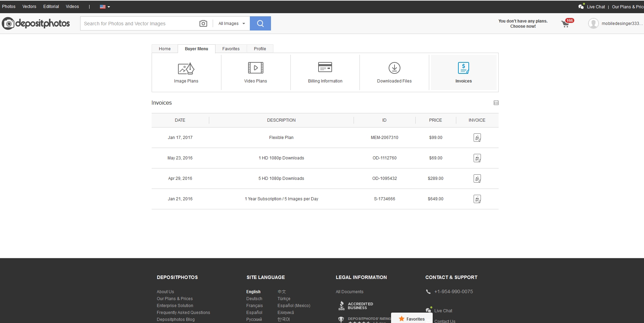Open Videos in top navigation
The image size is (644, 323).
click(72, 7)
